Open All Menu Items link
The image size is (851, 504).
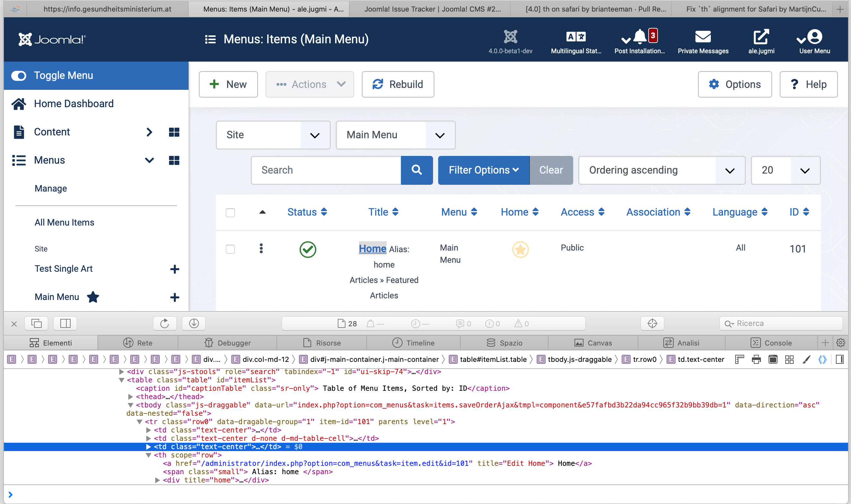[64, 223]
